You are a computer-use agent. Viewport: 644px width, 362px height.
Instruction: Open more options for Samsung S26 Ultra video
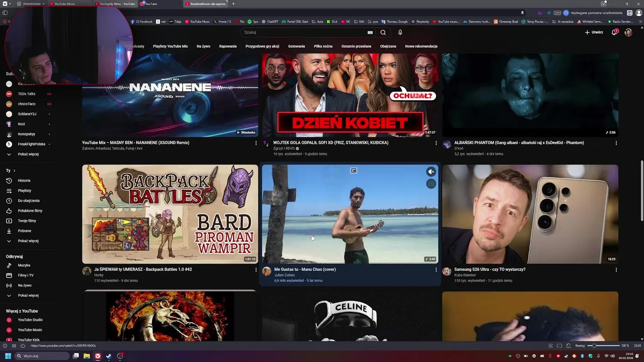pos(616,269)
